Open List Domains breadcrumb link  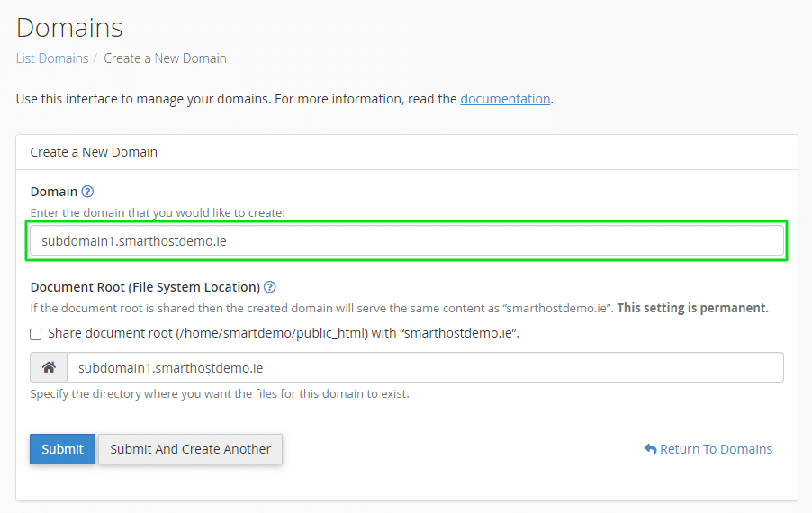pyautogui.click(x=52, y=58)
